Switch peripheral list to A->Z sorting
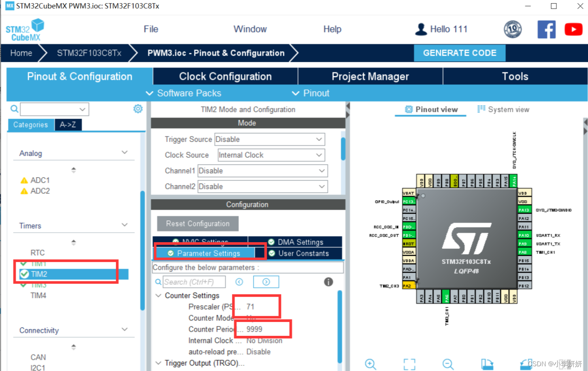This screenshot has width=588, height=371. 68,124
